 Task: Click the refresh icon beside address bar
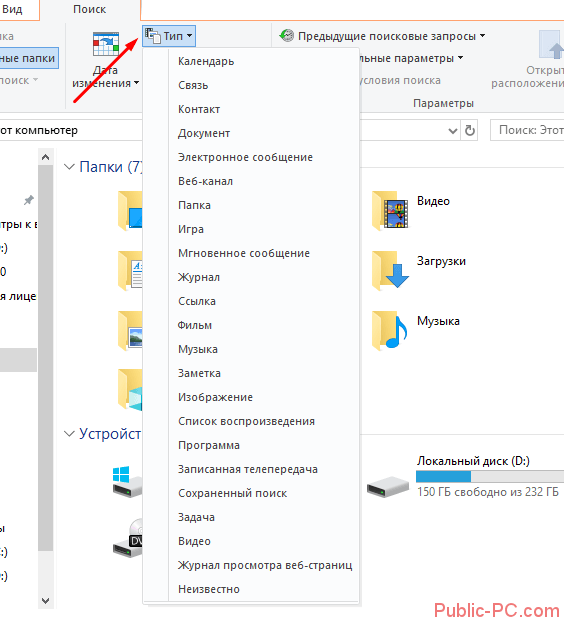pyautogui.click(x=470, y=130)
